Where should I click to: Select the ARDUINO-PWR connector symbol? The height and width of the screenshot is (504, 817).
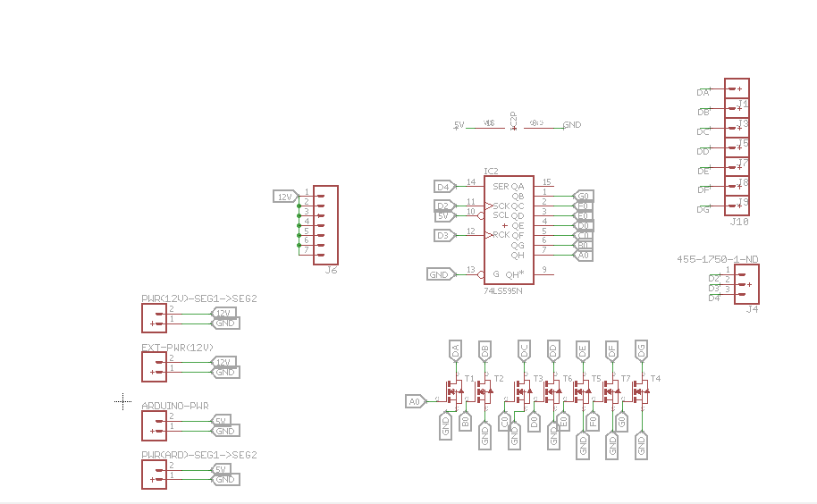point(154,425)
